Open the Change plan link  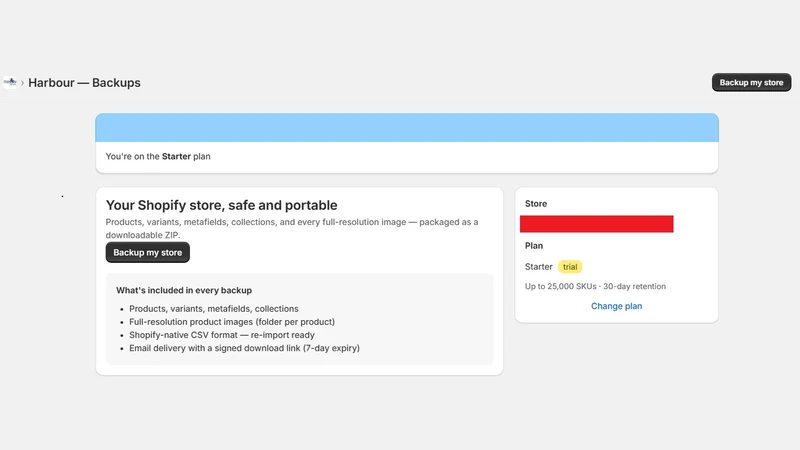(x=616, y=306)
